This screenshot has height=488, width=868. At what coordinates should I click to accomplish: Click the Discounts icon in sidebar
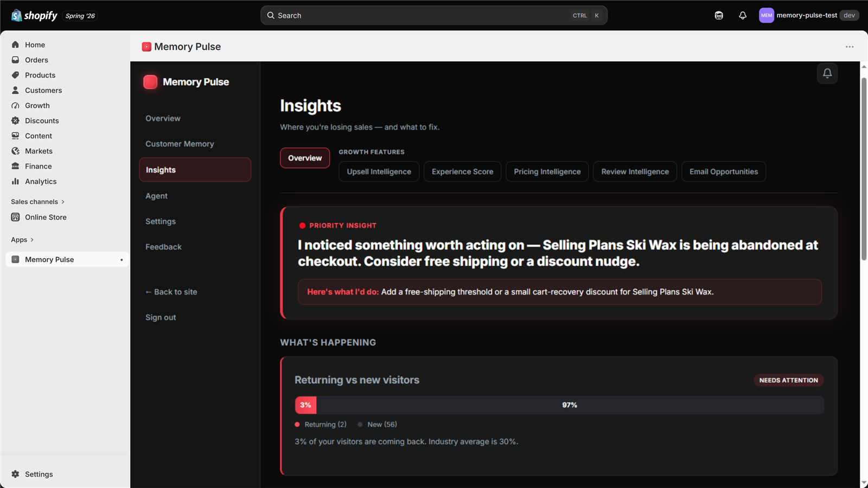pos(15,121)
